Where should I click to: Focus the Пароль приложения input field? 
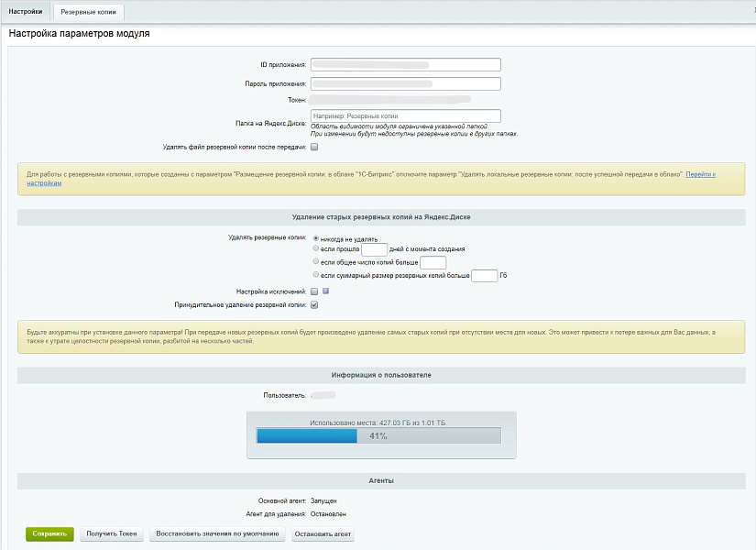(x=405, y=84)
